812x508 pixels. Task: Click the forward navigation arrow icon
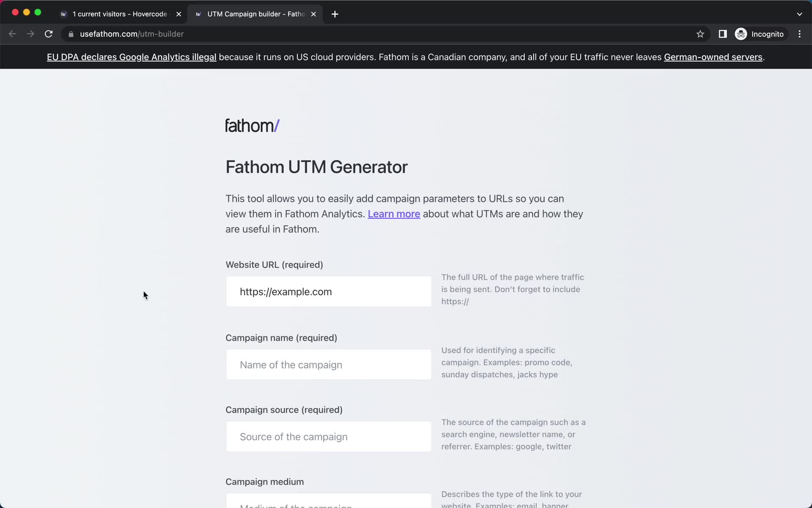(30, 34)
